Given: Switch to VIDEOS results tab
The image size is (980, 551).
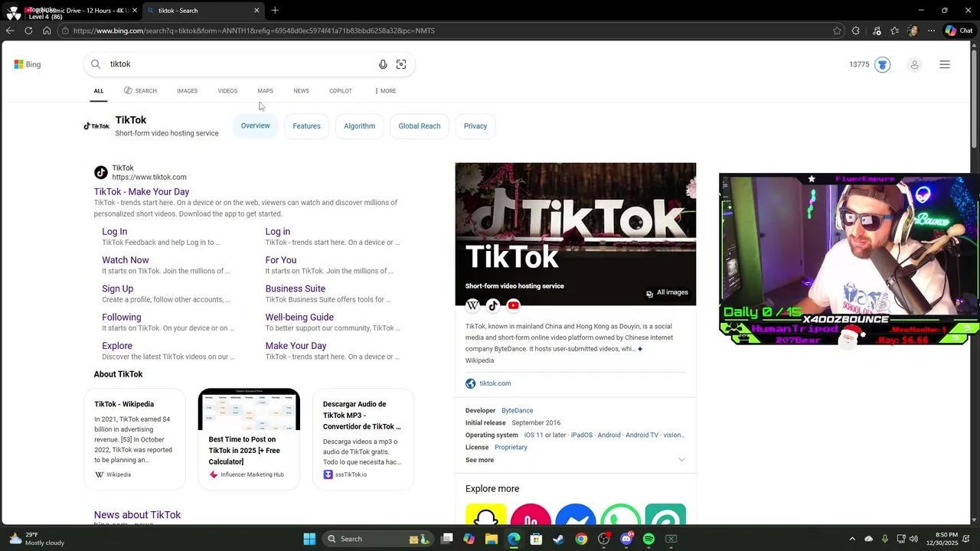Looking at the screenshot, I should [227, 91].
